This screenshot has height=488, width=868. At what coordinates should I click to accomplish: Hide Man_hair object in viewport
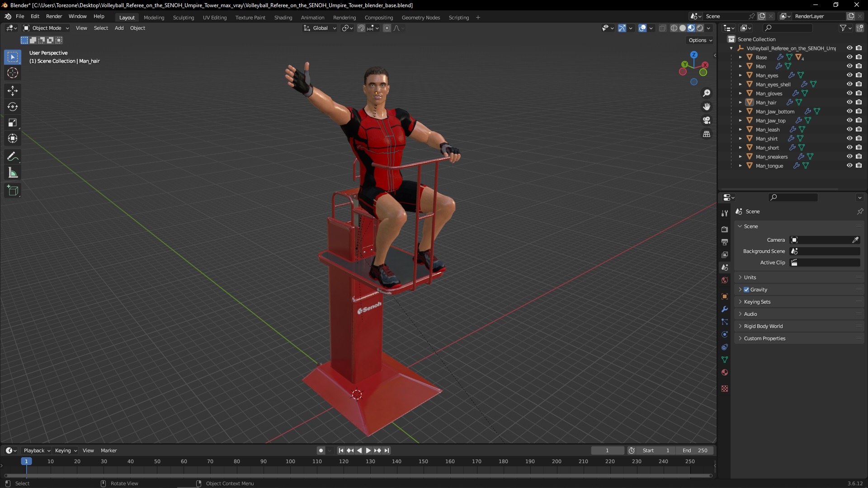coord(849,102)
